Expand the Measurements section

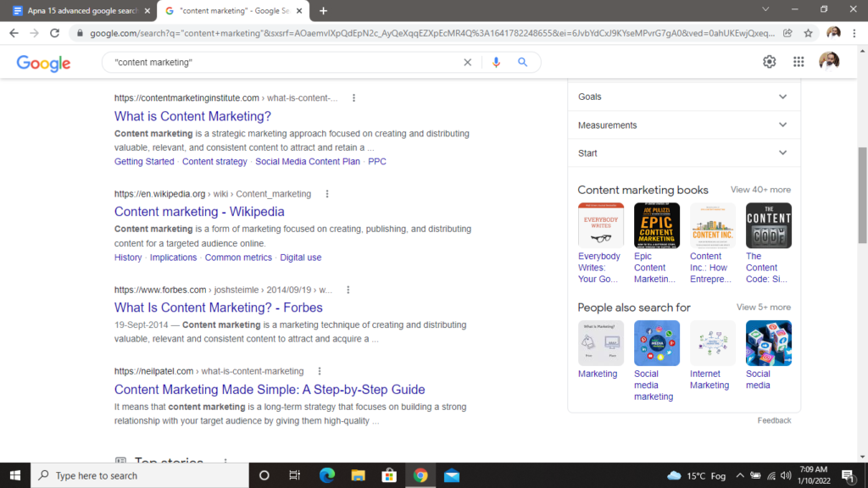(782, 125)
